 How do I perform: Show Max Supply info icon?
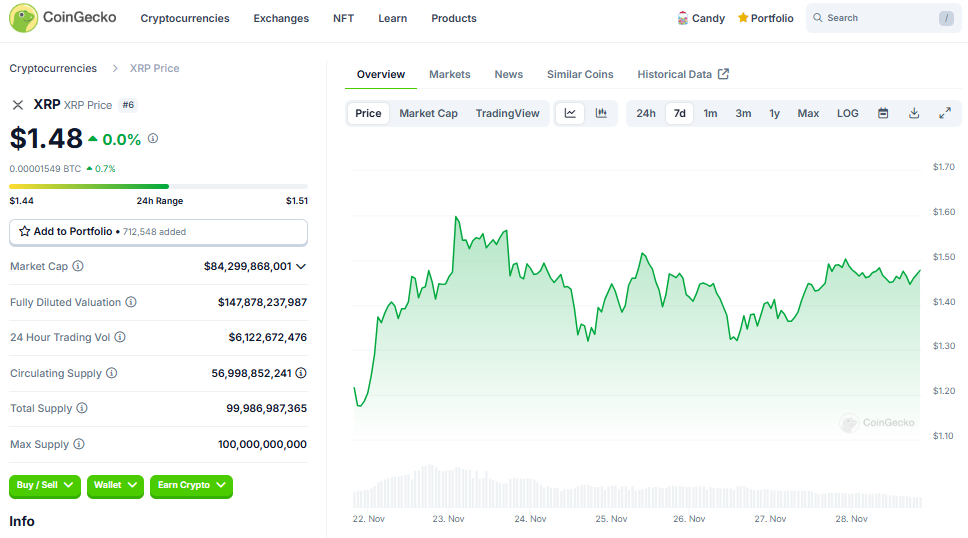pyautogui.click(x=79, y=444)
